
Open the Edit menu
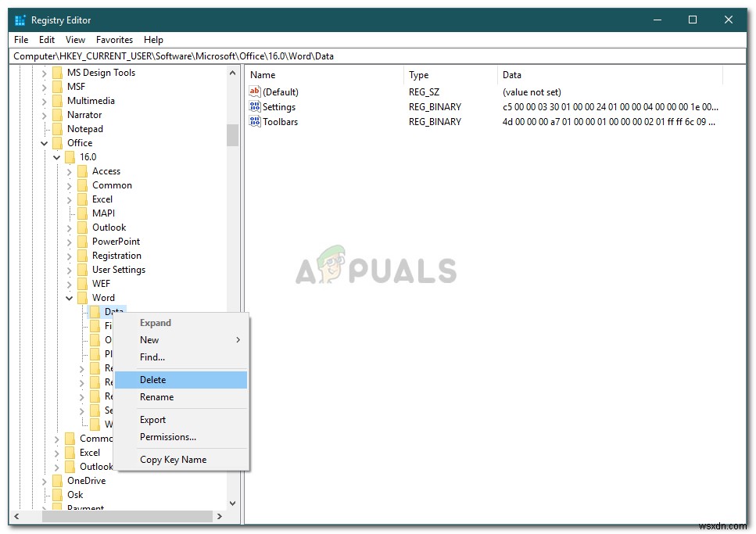[47, 40]
